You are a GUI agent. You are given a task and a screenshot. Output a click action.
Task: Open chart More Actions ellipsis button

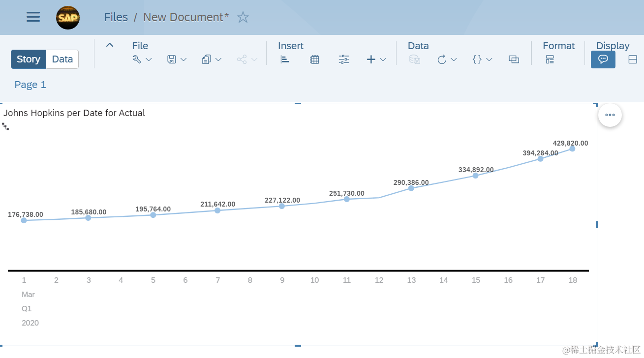610,115
